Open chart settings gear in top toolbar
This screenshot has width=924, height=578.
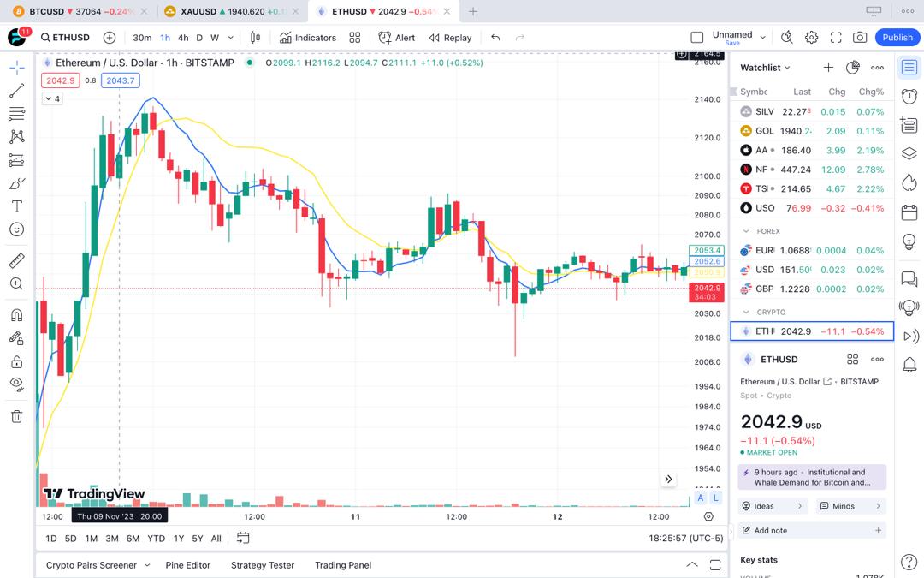[811, 38]
